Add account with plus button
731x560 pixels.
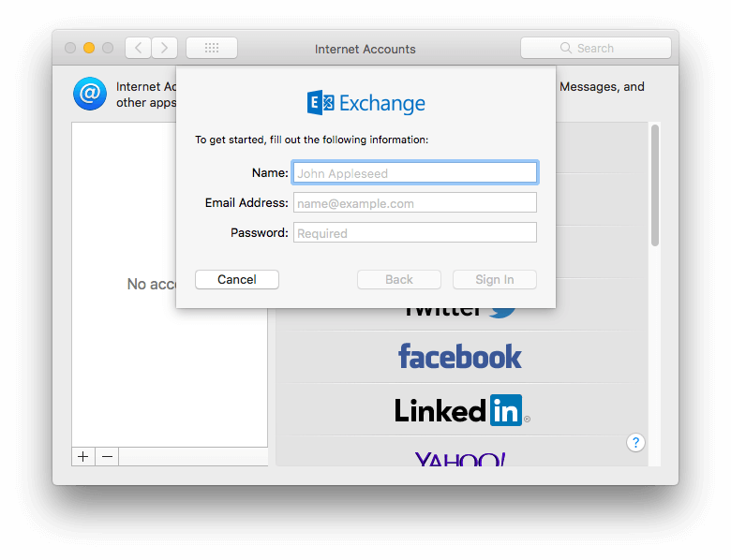tap(83, 457)
